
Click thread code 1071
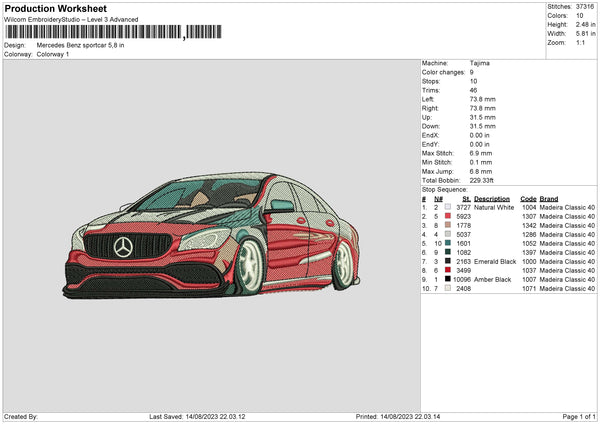click(529, 289)
